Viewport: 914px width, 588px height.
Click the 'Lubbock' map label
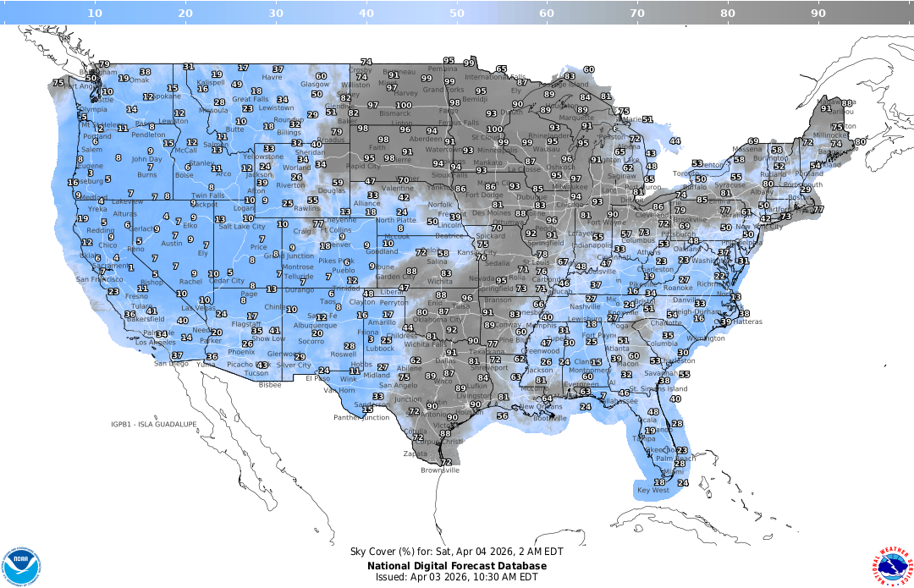[x=381, y=349]
